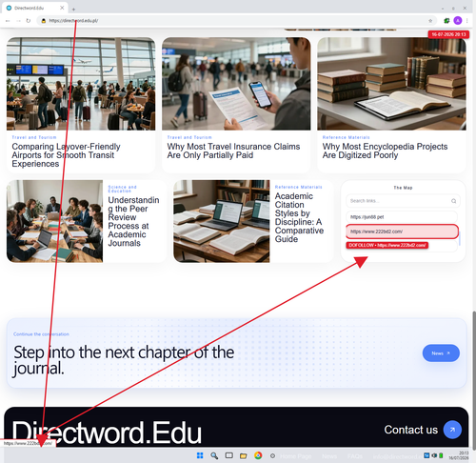Click the traveler holding phone thumbnail

236,84
